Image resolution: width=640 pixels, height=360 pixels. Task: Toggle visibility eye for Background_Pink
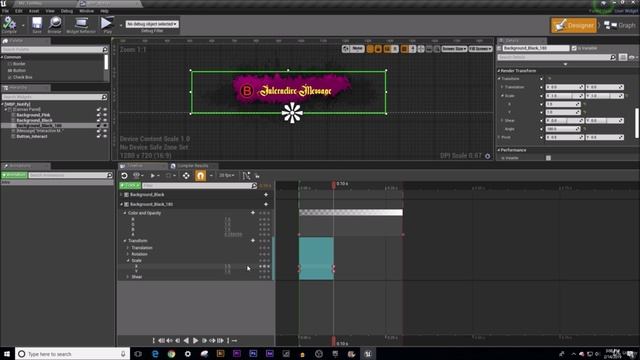click(x=105, y=115)
